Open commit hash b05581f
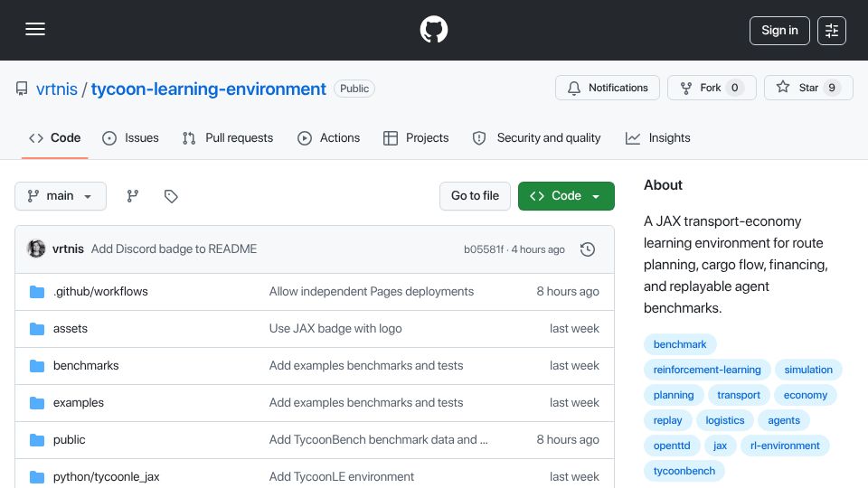 point(483,249)
